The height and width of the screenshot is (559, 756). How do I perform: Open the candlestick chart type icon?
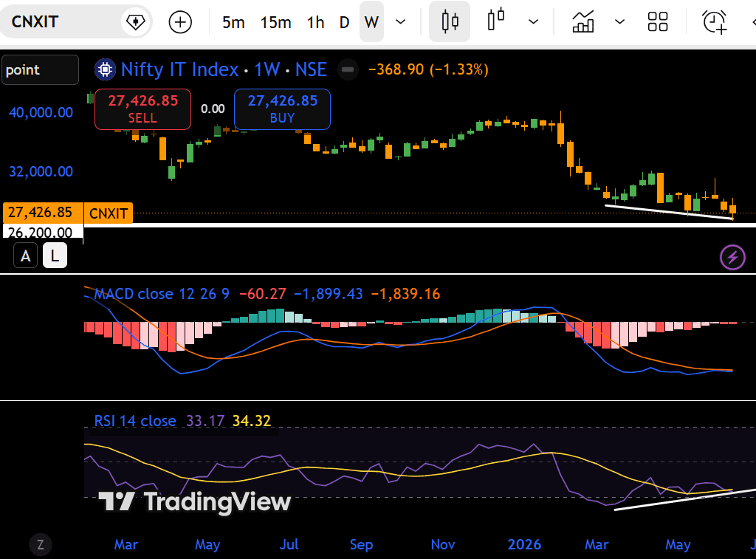[x=450, y=21]
